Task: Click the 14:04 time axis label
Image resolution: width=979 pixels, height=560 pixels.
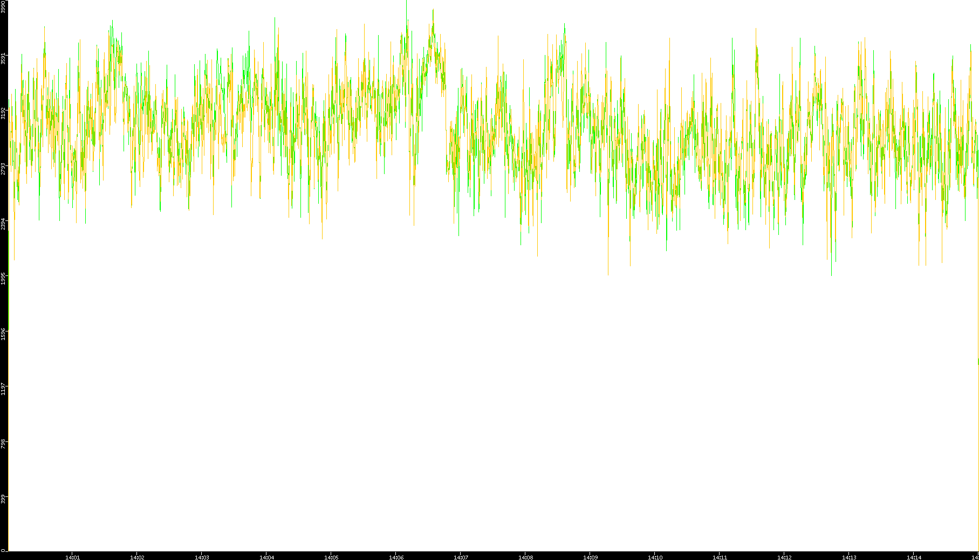Action: click(266, 557)
